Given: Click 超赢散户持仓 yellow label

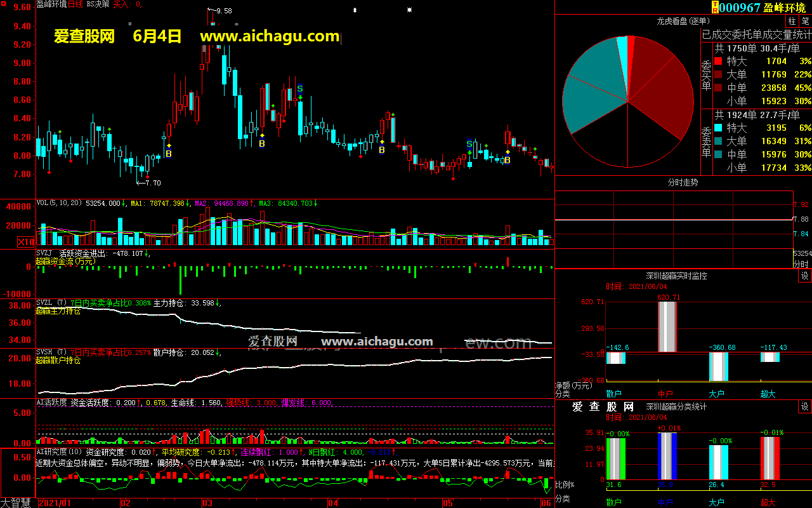Looking at the screenshot, I should [x=58, y=360].
